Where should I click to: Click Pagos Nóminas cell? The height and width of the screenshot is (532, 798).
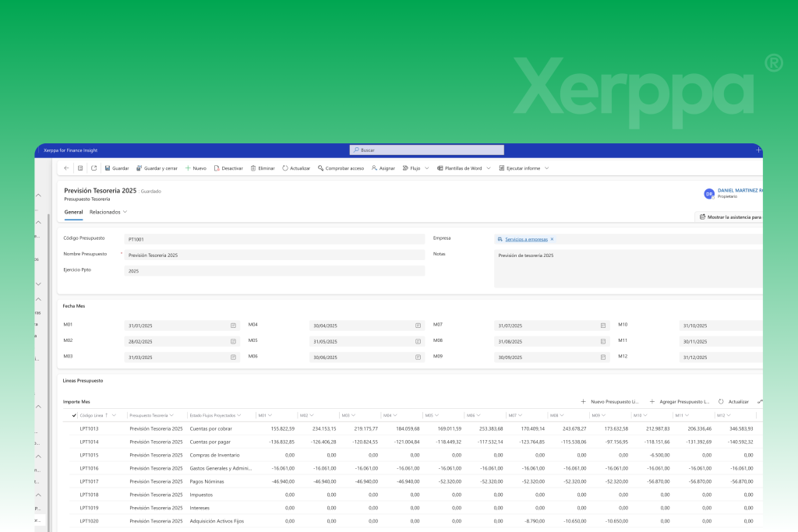208,481
